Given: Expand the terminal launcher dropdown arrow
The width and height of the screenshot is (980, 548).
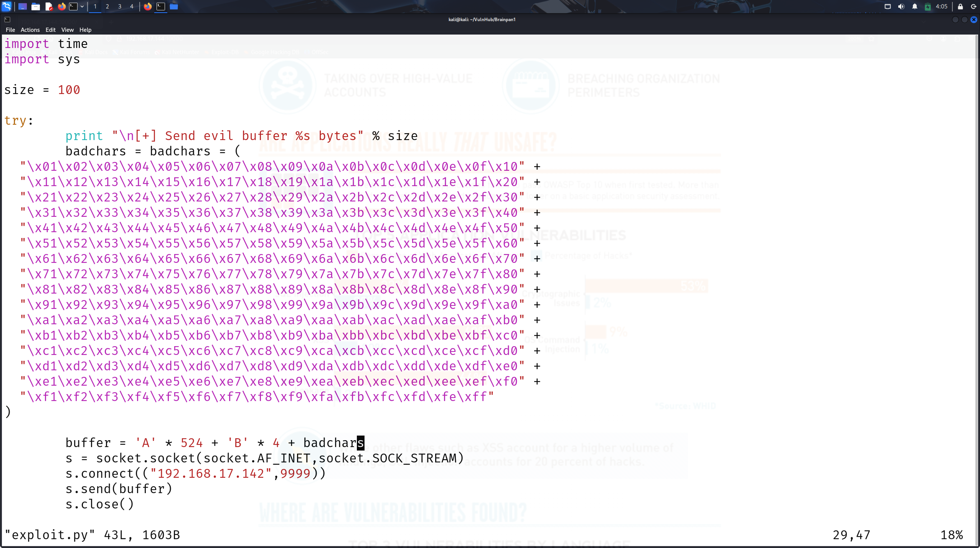Looking at the screenshot, I should (82, 6).
